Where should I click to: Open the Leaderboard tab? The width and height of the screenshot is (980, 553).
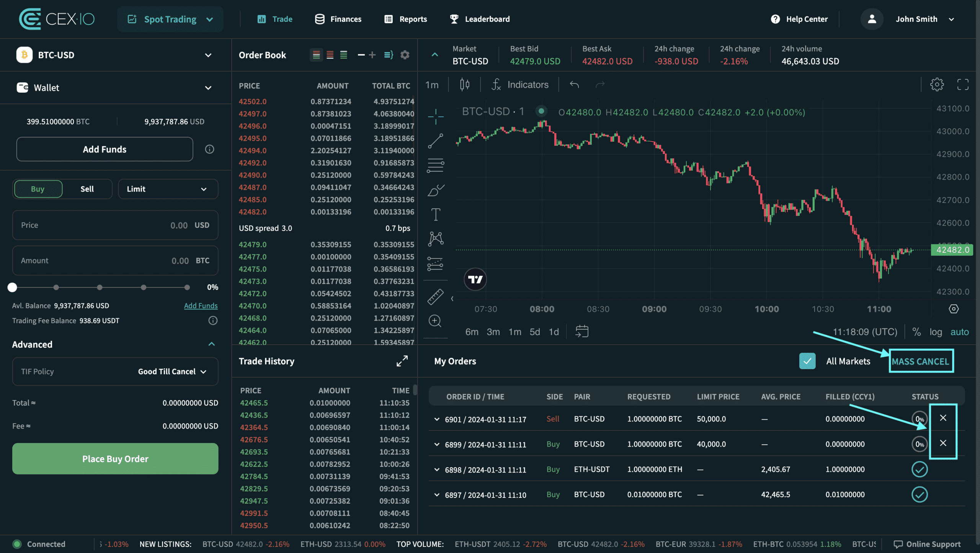(x=480, y=19)
